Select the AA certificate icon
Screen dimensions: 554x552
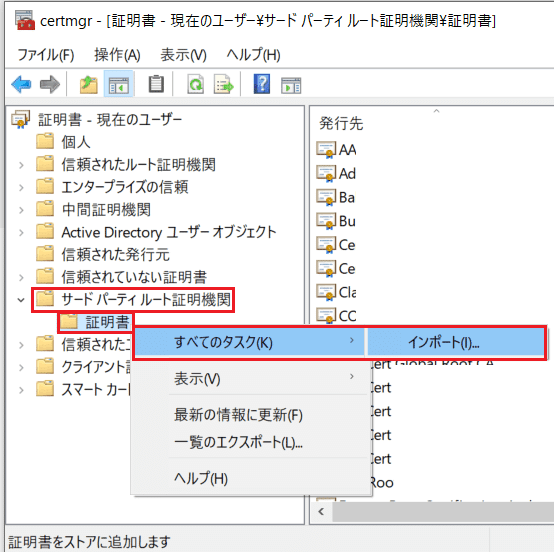tap(326, 149)
